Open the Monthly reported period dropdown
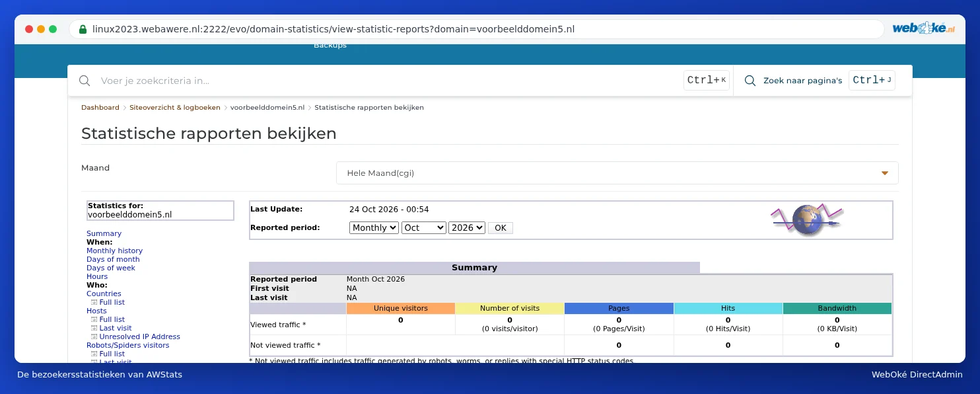This screenshot has width=980, height=394. point(374,227)
